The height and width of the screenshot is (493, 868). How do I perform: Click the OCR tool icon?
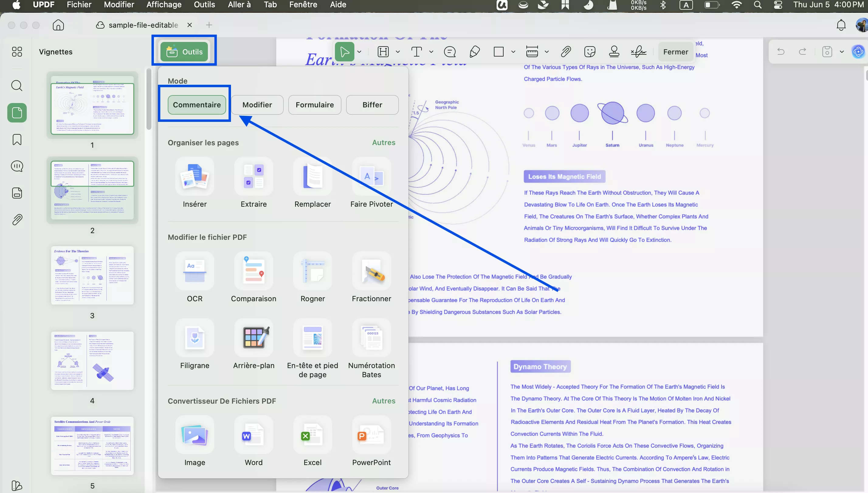[195, 271]
